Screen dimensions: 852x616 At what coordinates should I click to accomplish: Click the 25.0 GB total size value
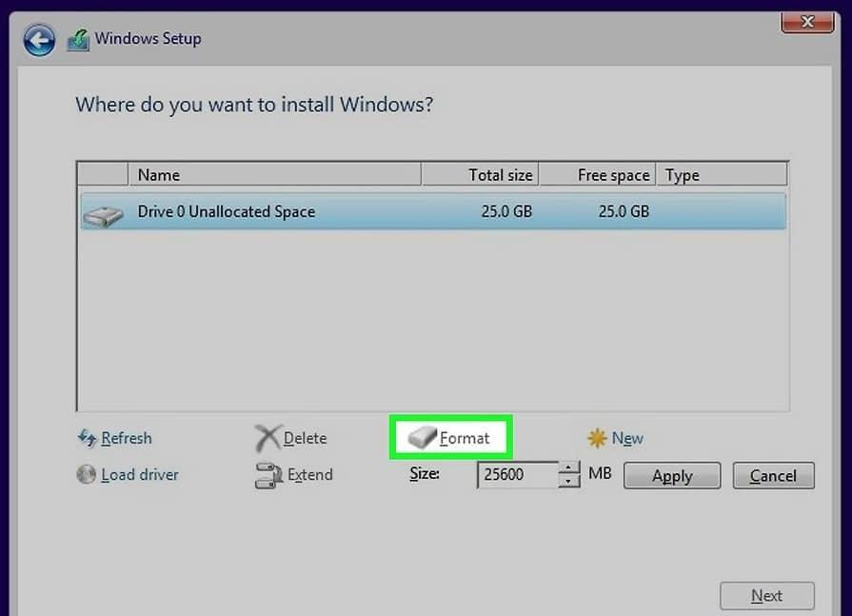(x=506, y=211)
